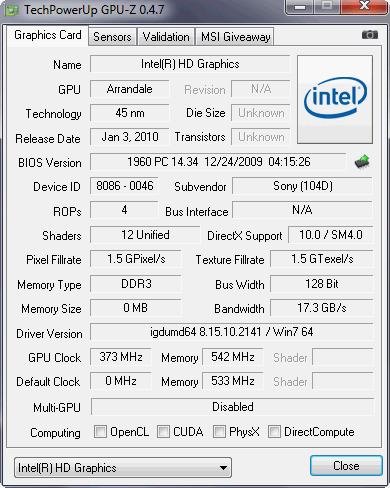The image size is (390, 488).
Task: Click the camera screenshot icon
Action: click(x=370, y=34)
